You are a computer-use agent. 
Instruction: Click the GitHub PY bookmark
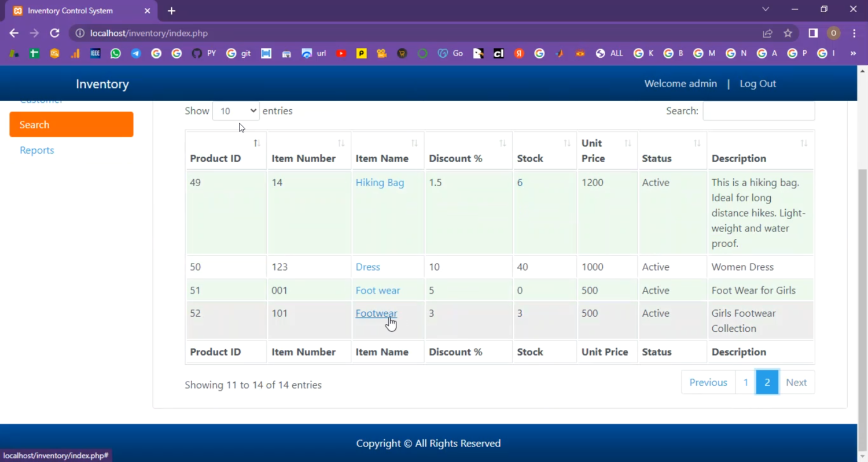click(203, 53)
